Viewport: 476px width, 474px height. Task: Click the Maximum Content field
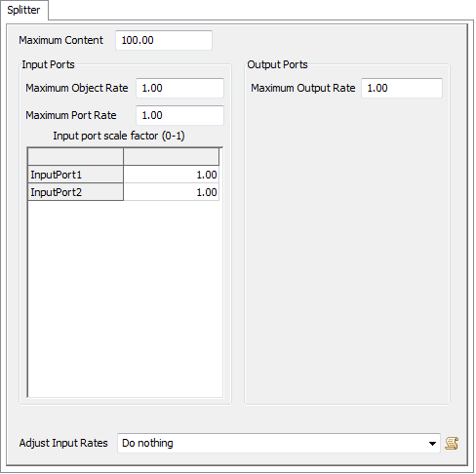click(x=164, y=40)
